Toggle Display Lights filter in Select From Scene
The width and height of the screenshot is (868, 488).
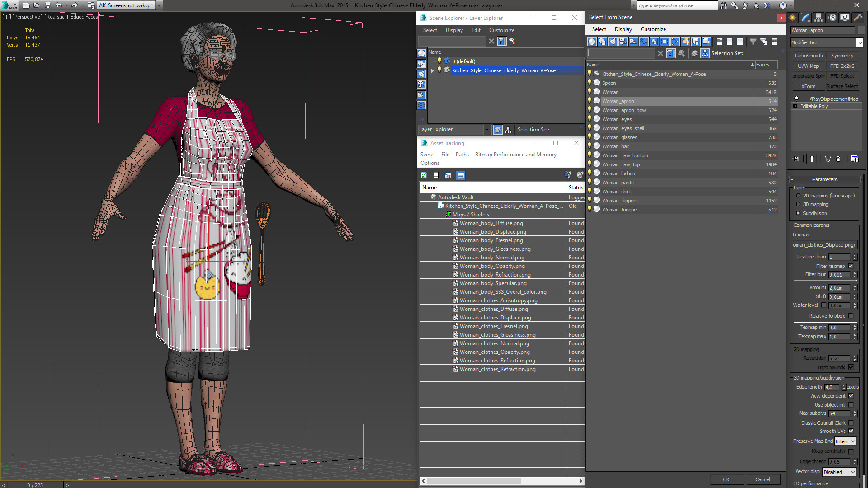pyautogui.click(x=613, y=42)
